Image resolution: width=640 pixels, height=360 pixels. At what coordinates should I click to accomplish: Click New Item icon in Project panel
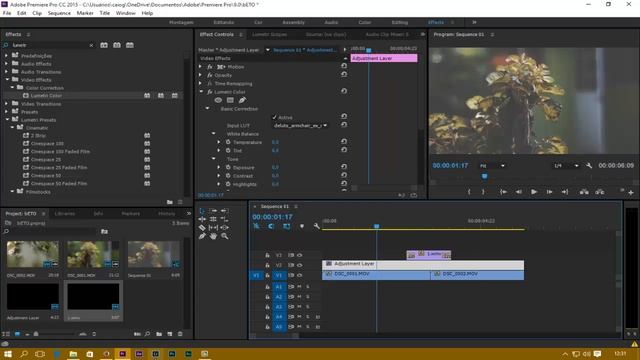[x=169, y=334]
